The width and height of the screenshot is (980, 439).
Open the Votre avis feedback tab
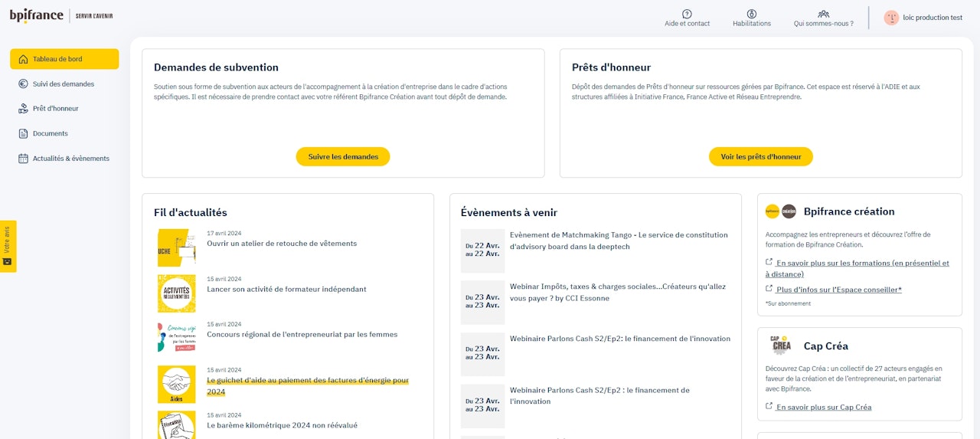tap(8, 246)
